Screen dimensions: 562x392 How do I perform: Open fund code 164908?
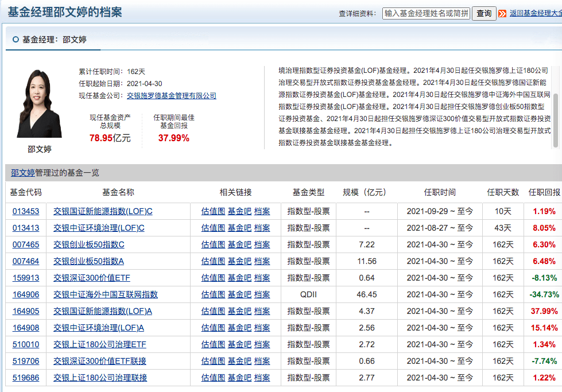pos(26,328)
